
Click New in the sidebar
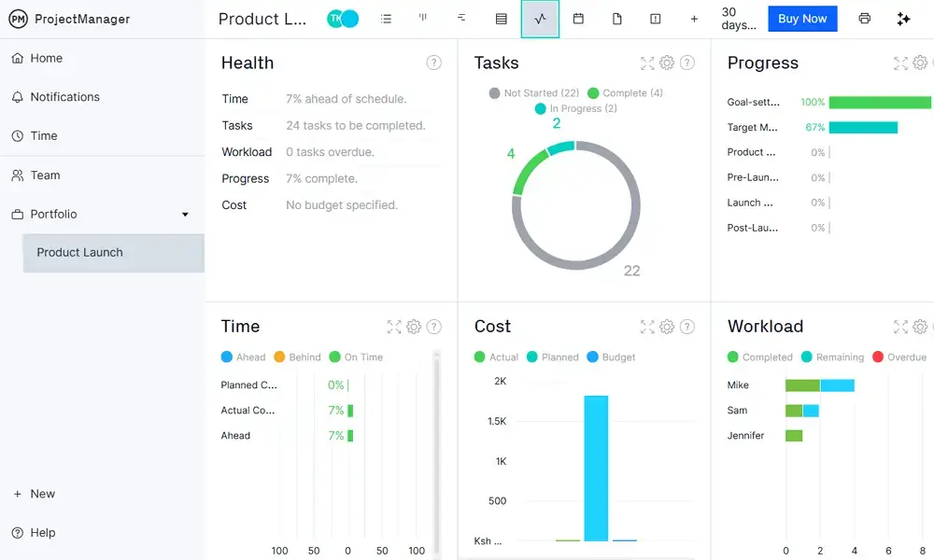(42, 494)
